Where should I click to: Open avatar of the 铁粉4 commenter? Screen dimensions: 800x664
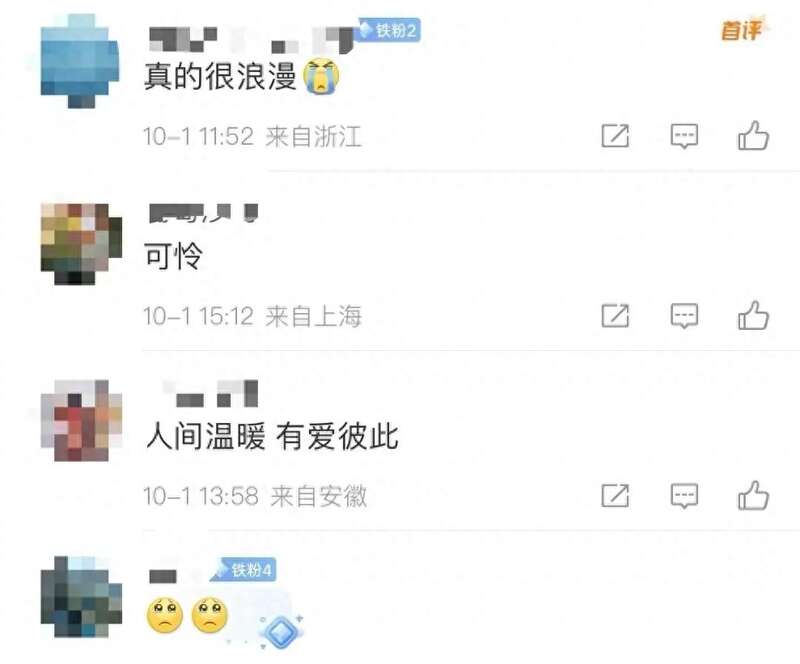tap(81, 597)
